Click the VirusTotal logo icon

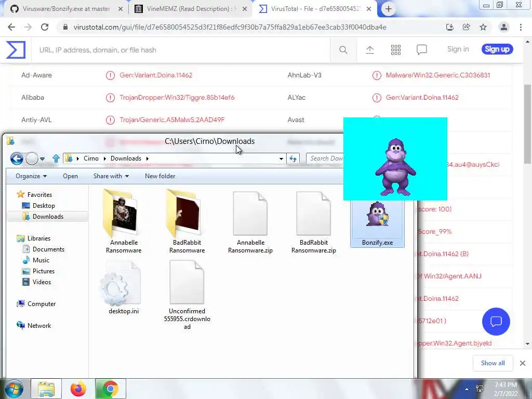click(x=16, y=49)
